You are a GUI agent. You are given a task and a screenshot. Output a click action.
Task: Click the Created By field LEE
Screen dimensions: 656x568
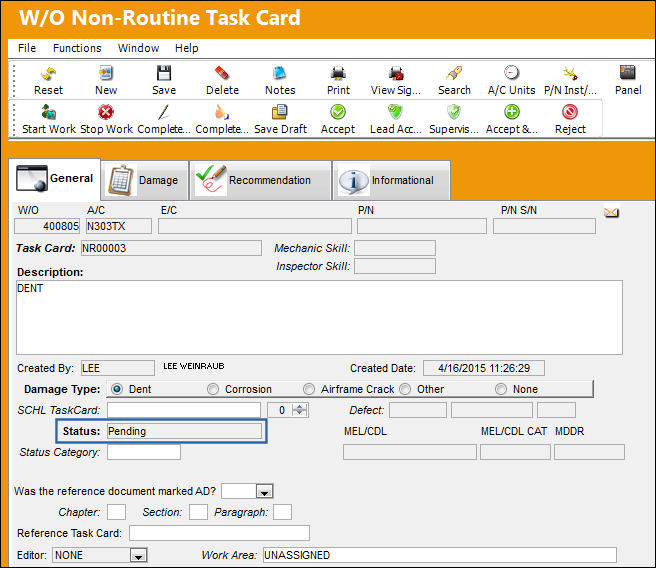click(x=118, y=368)
